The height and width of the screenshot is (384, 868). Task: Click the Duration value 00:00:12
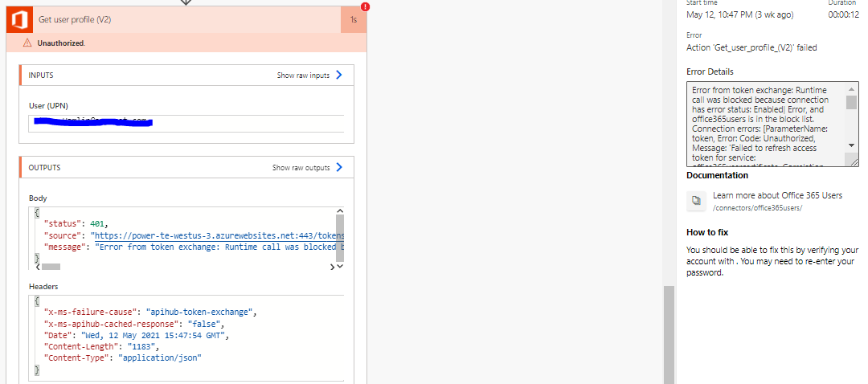tap(844, 15)
